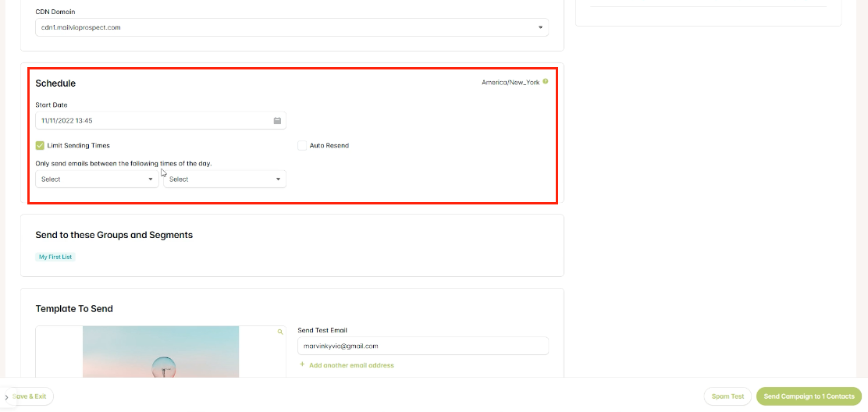
Task: Click the Spam Test button
Action: pos(727,396)
